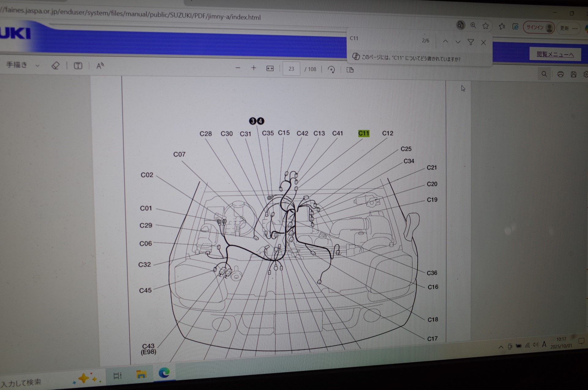Screen dimensions: 588x390
Task: Save the PDF with the disk icon
Action: (573, 74)
